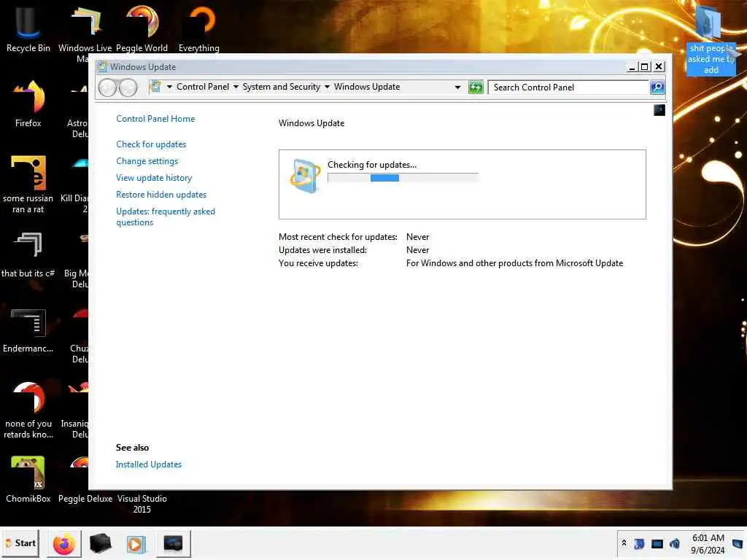Click Control Panel in the address breadcrumb

click(203, 87)
